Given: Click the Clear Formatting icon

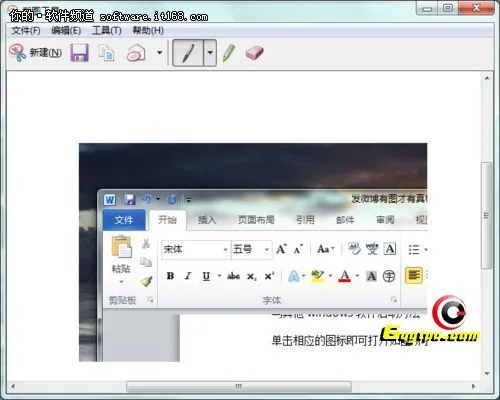Looking at the screenshot, I should (354, 249).
